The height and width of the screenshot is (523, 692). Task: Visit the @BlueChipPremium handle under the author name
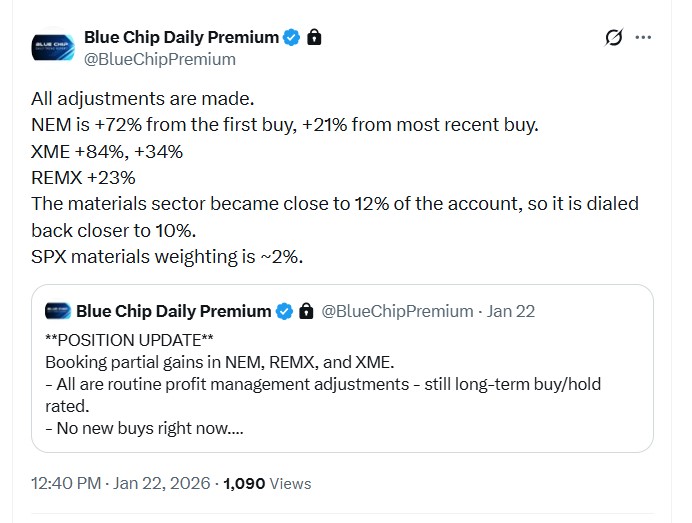pyautogui.click(x=160, y=59)
